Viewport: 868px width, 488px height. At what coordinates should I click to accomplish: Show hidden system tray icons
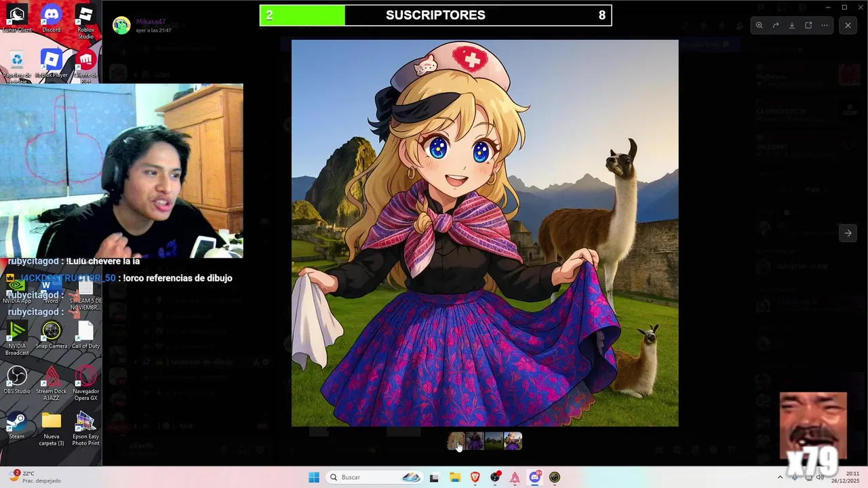(780, 477)
